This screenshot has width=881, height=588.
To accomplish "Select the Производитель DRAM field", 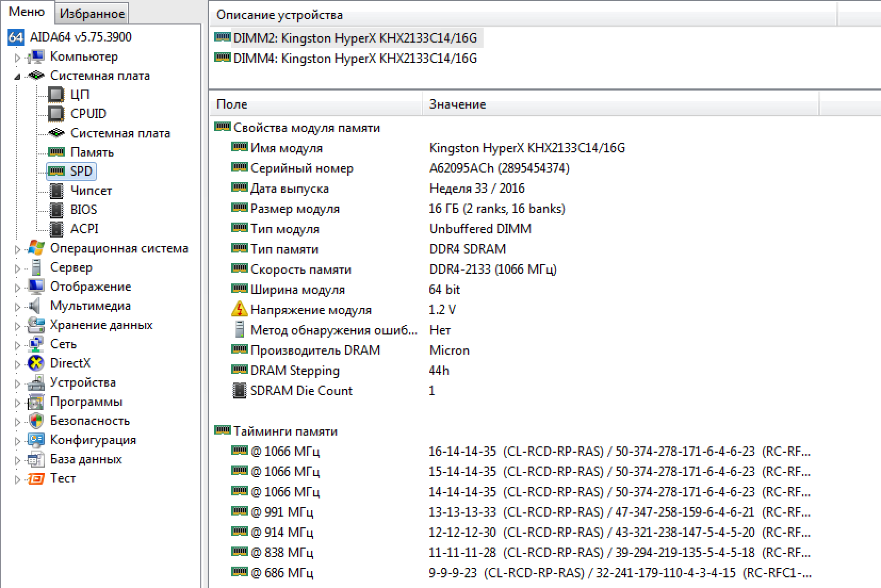I will pyautogui.click(x=315, y=350).
